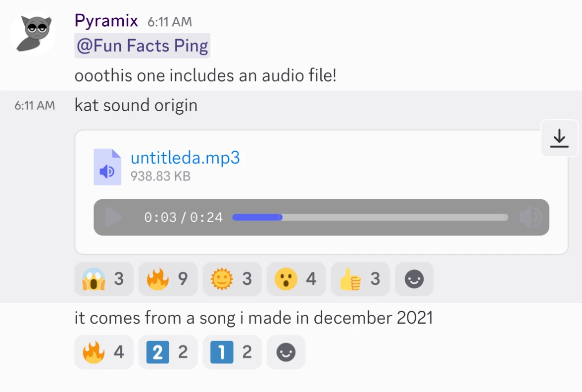Click the 0:03 / 0:24 time display

pyautogui.click(x=183, y=218)
